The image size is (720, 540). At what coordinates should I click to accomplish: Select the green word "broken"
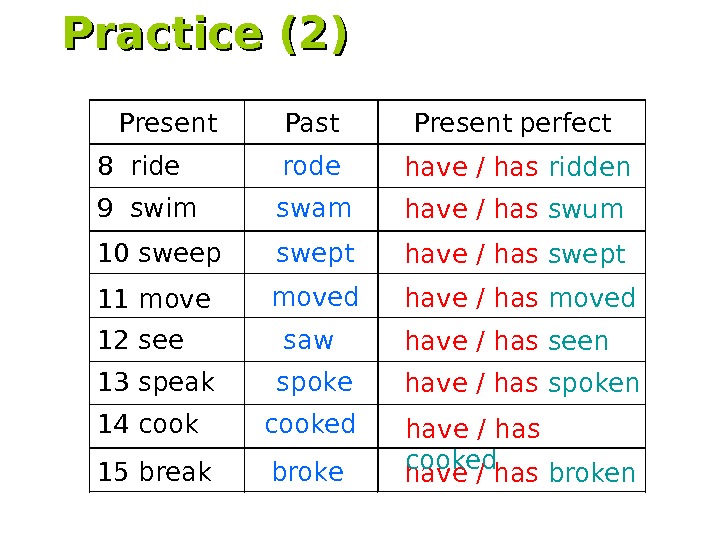click(x=592, y=473)
